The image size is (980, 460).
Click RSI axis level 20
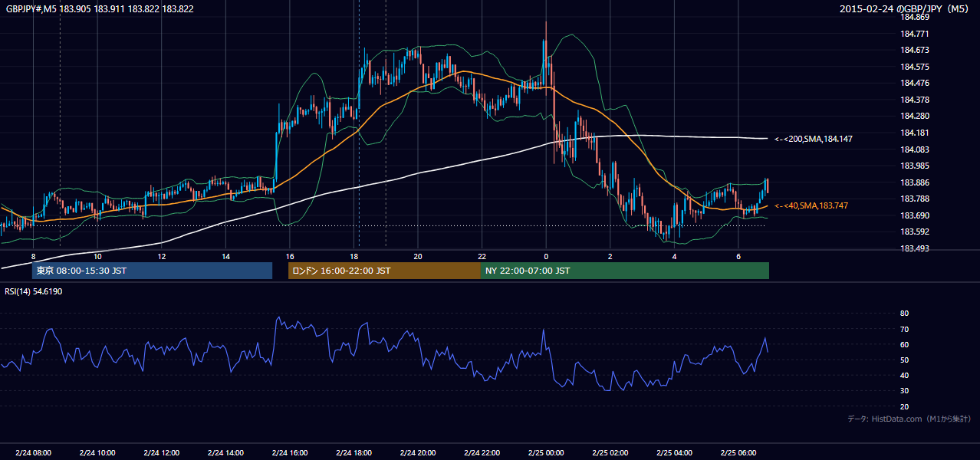(904, 406)
